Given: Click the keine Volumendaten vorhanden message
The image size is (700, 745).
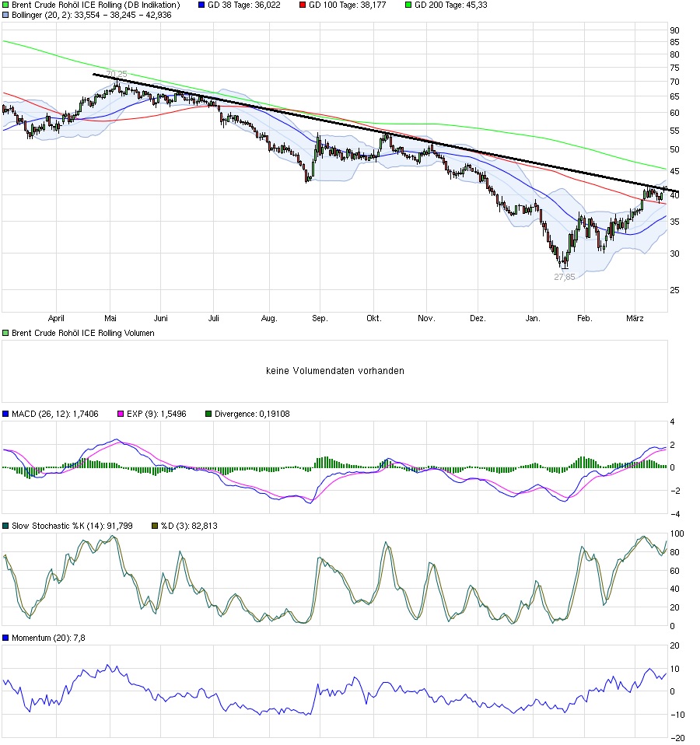Looking at the screenshot, I should (334, 371).
